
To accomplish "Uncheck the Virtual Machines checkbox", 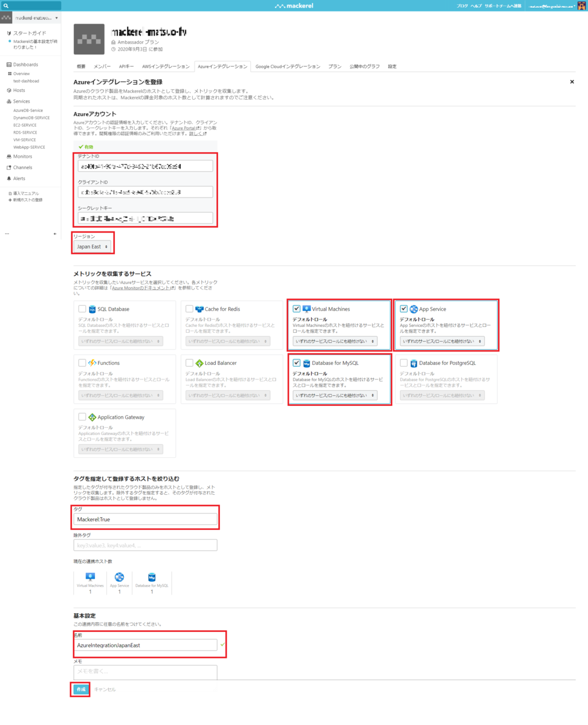I will (x=297, y=309).
